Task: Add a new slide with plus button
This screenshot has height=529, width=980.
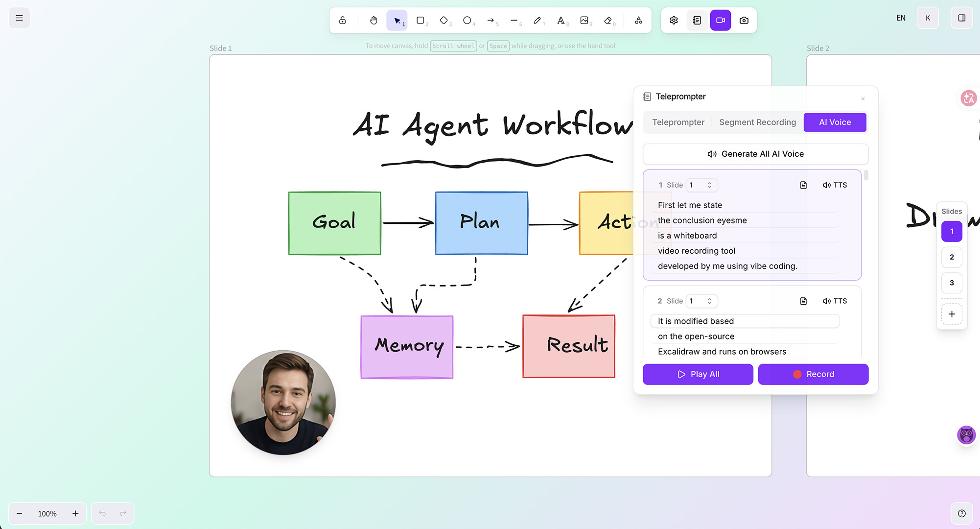Action: pos(952,314)
